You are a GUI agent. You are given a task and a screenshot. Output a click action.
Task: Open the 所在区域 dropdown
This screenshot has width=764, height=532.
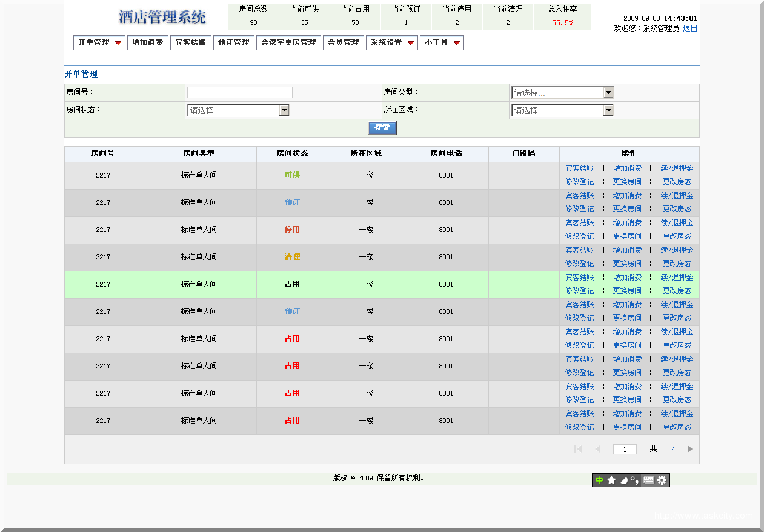[x=608, y=110]
